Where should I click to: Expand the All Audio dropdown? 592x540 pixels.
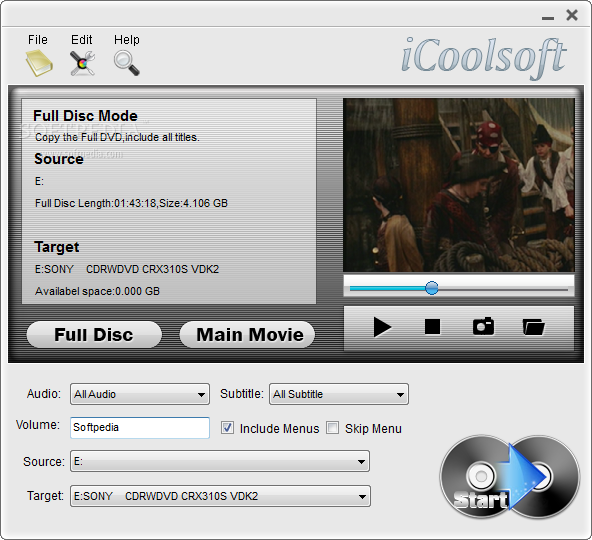pyautogui.click(x=140, y=394)
